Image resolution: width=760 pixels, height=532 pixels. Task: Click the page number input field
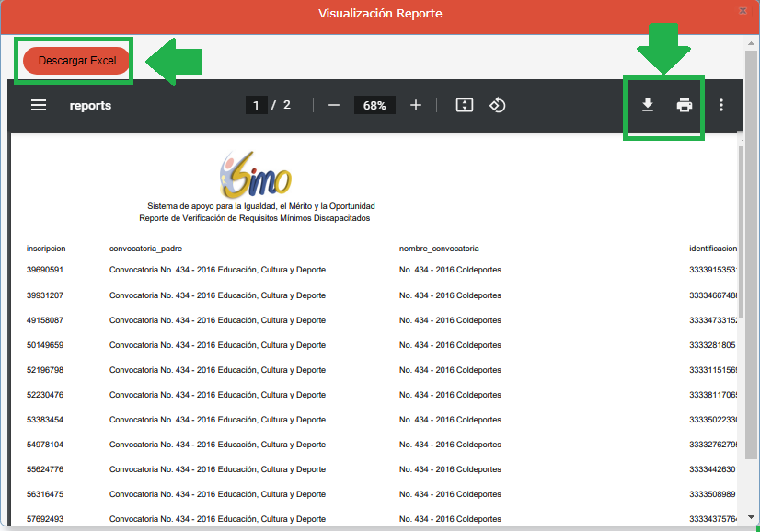coord(258,105)
